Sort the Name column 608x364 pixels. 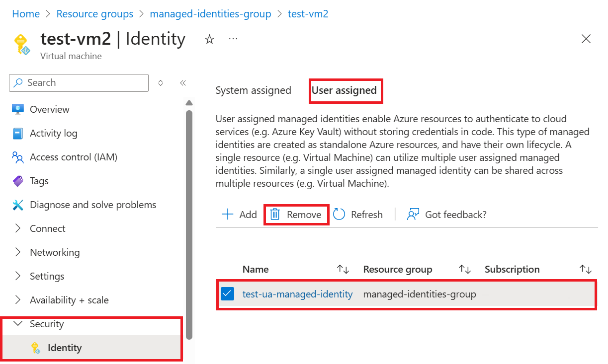(343, 269)
